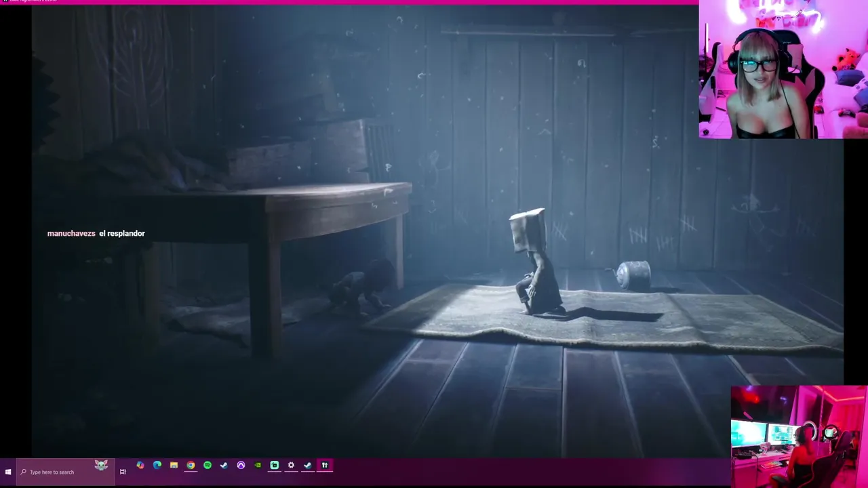Viewport: 868px width, 488px height.
Task: Click chat message 'el resplandor'
Action: click(122, 233)
